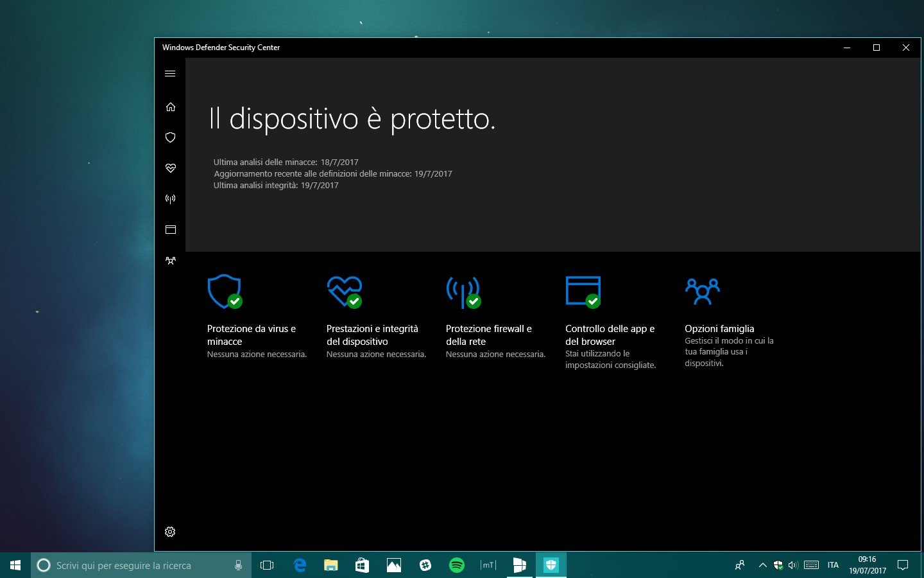Open app and browser control sidebar icon
924x578 pixels.
170,230
